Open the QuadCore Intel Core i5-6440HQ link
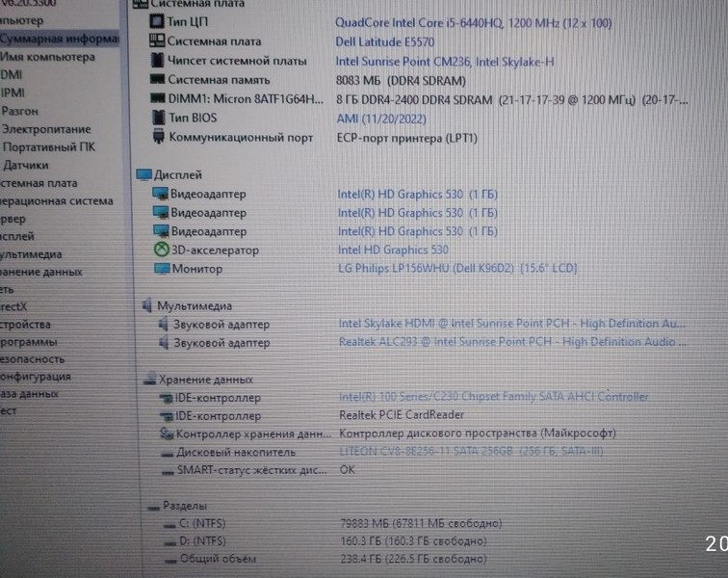The image size is (728, 578). pyautogui.click(x=473, y=23)
